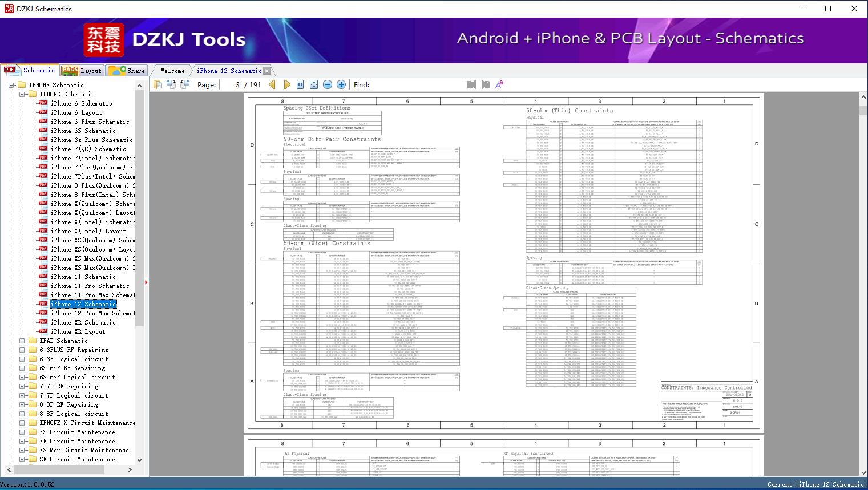Open iPhone X(Intel) Layout
This screenshot has width=868, height=490.
88,231
